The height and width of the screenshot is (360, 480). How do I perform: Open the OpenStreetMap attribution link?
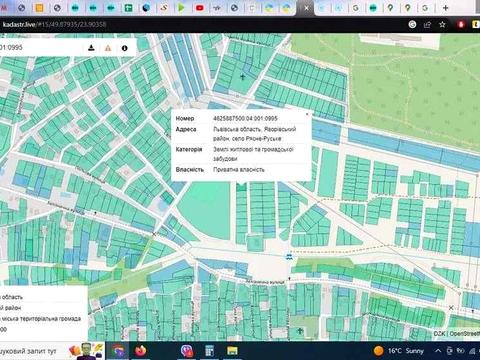tap(465, 333)
